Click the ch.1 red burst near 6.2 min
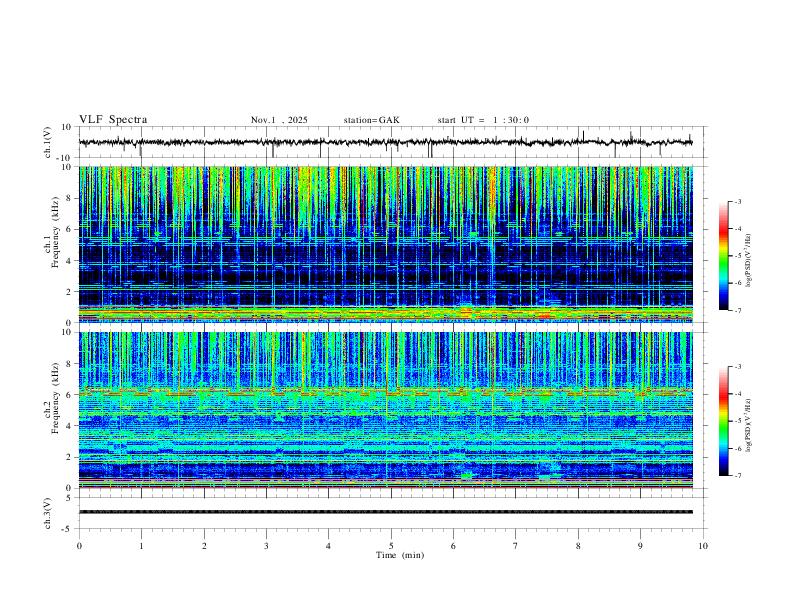 pyautogui.click(x=466, y=312)
